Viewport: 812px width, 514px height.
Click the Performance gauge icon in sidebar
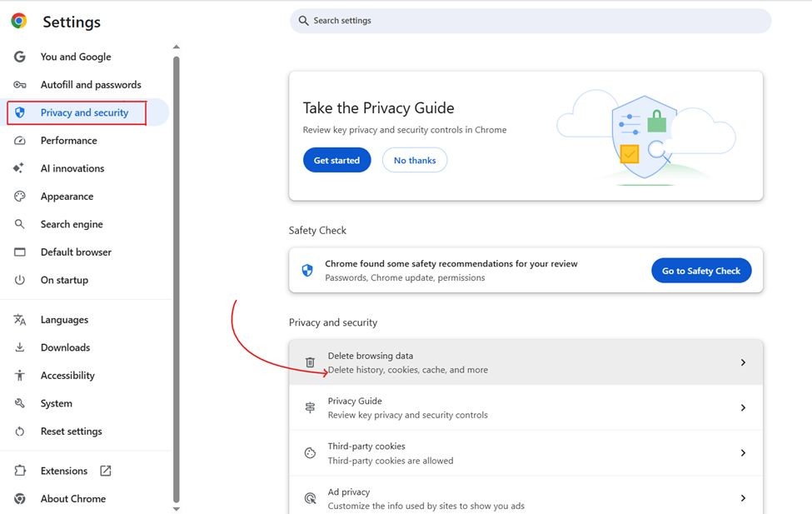click(x=20, y=141)
